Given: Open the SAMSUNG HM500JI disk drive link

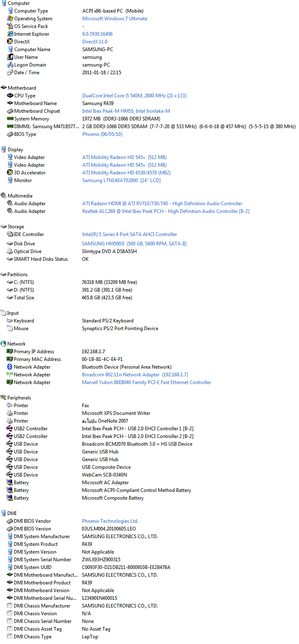Looking at the screenshot, I should (x=134, y=244).
